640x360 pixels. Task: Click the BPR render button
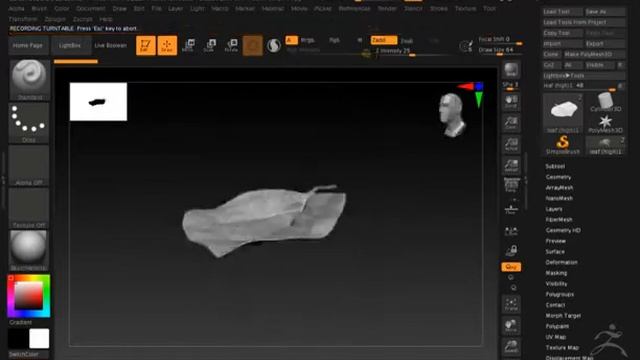pos(511,70)
